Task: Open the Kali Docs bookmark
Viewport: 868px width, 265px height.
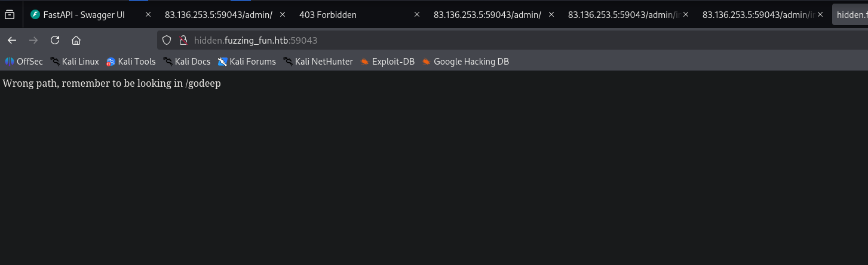Action: (186, 62)
